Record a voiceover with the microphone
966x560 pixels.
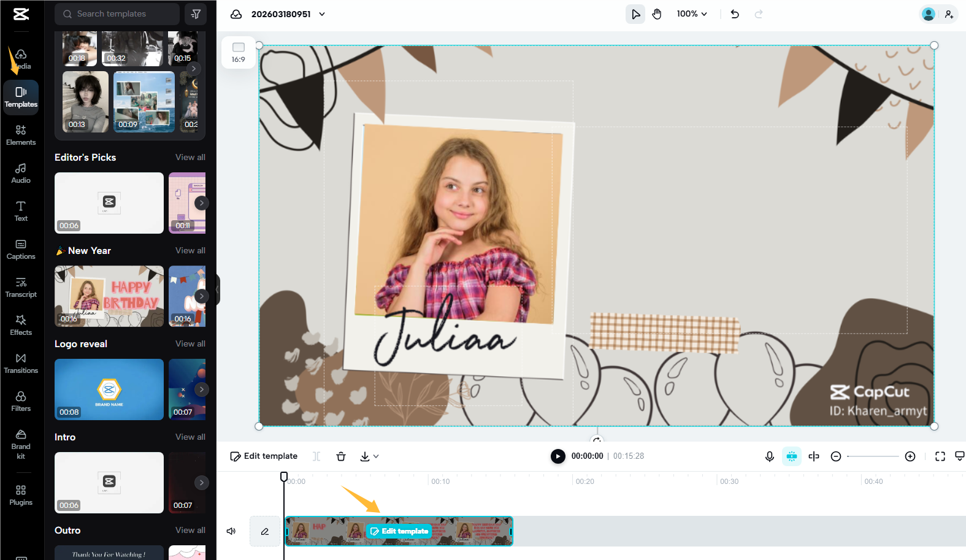point(770,456)
